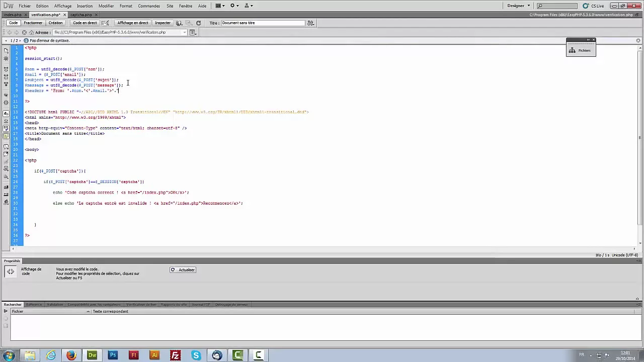
Task: Select the Vérificateur de lien tab
Action: pyautogui.click(x=141, y=305)
